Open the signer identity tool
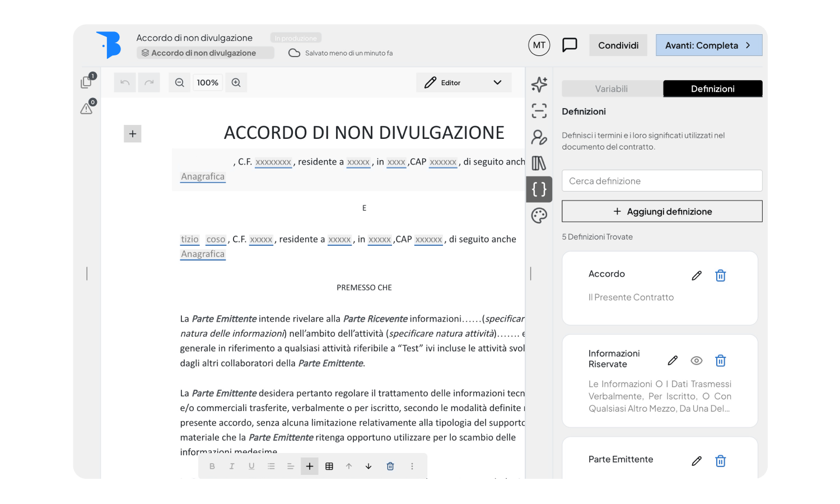Screen dimensions: 840x504 539,136
